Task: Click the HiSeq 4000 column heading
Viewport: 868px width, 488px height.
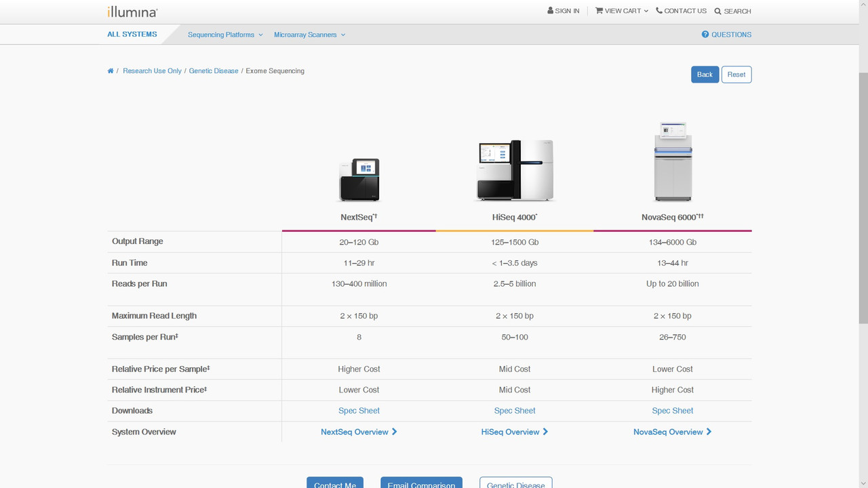Action: tap(515, 217)
